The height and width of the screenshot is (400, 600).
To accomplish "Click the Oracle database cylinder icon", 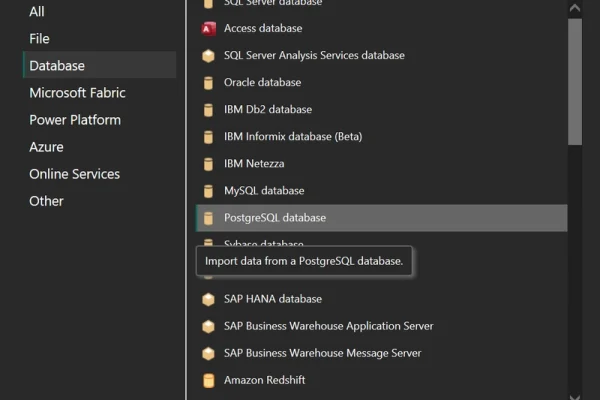I will click(x=208, y=83).
